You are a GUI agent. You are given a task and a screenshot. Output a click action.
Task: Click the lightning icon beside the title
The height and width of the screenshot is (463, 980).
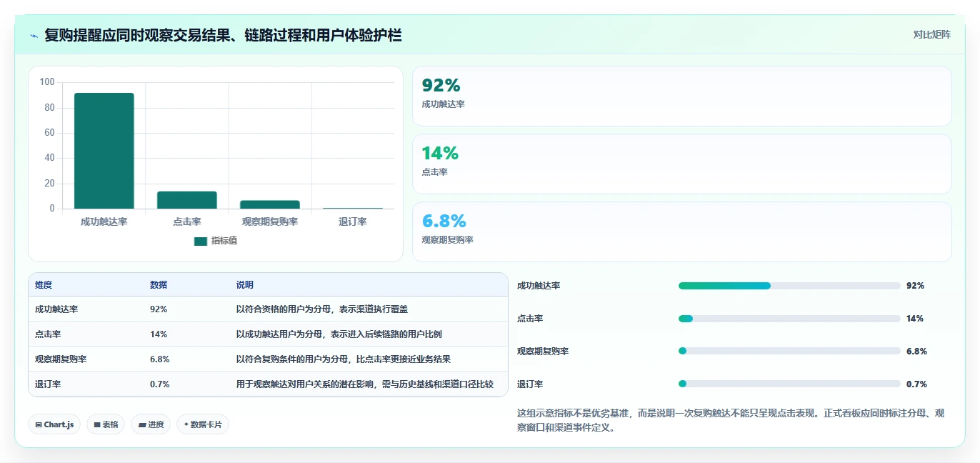(x=34, y=36)
